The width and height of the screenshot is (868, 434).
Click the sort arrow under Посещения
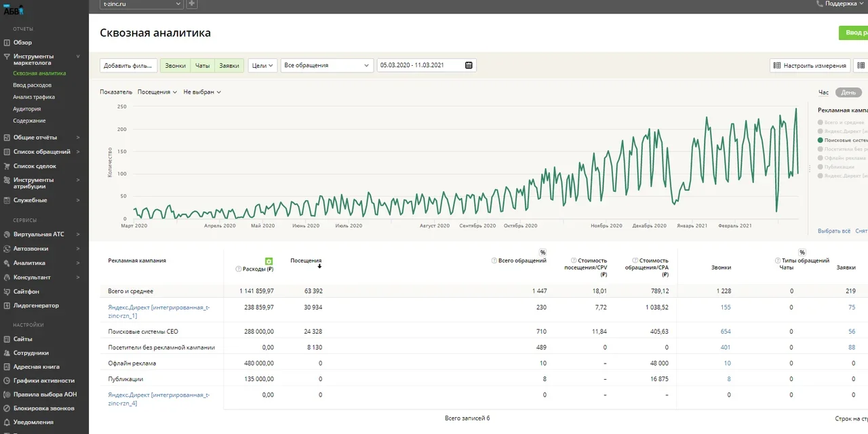(319, 267)
